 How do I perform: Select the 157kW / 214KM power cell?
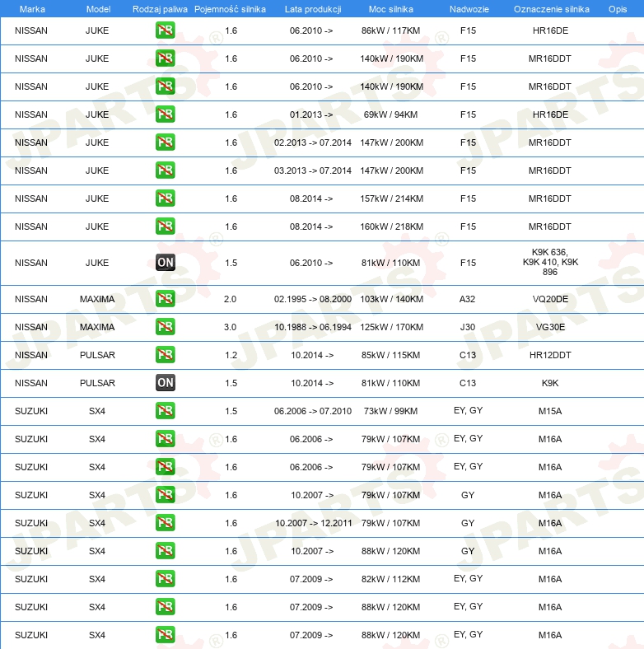(391, 198)
